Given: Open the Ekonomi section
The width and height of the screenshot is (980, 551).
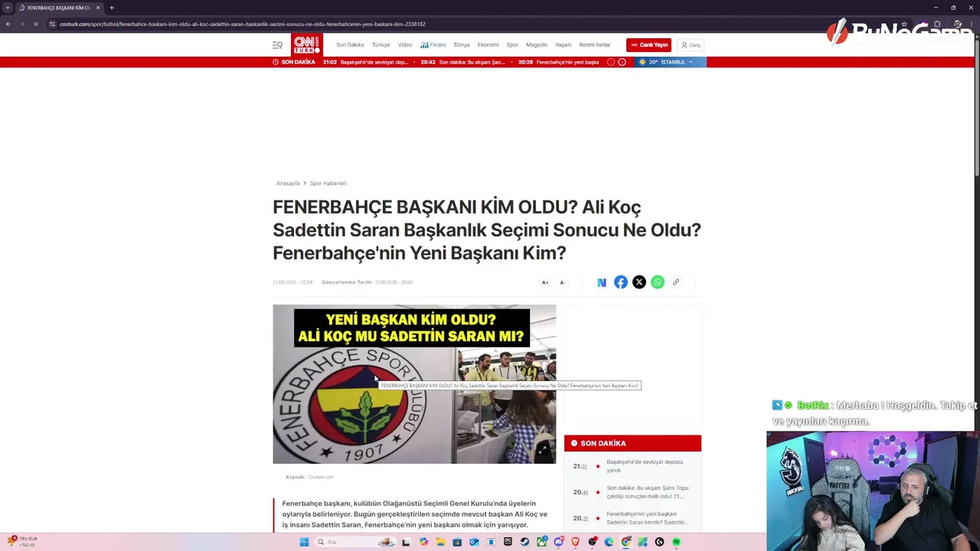Looking at the screenshot, I should click(488, 45).
